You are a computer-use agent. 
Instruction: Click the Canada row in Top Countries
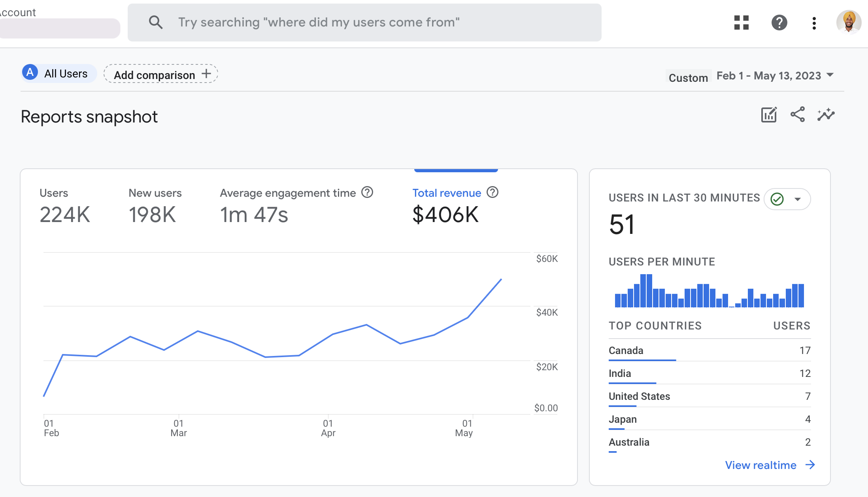click(x=709, y=350)
